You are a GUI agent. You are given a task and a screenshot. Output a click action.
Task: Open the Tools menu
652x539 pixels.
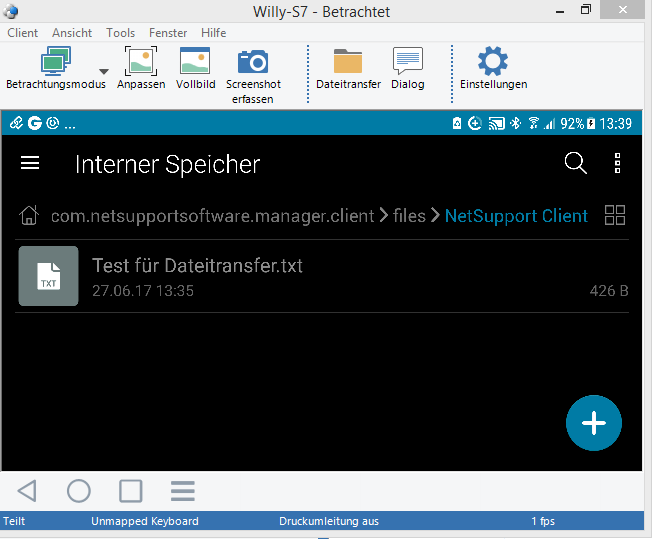tap(120, 33)
